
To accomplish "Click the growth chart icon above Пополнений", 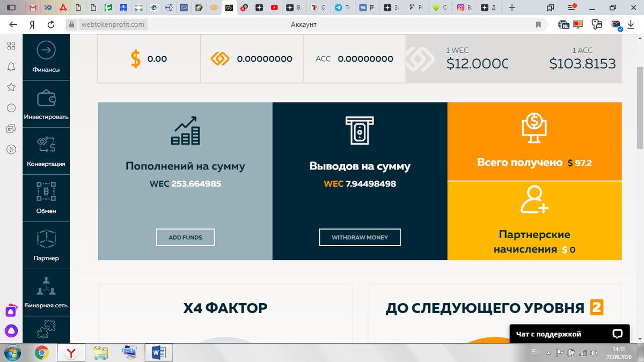I will point(185,132).
